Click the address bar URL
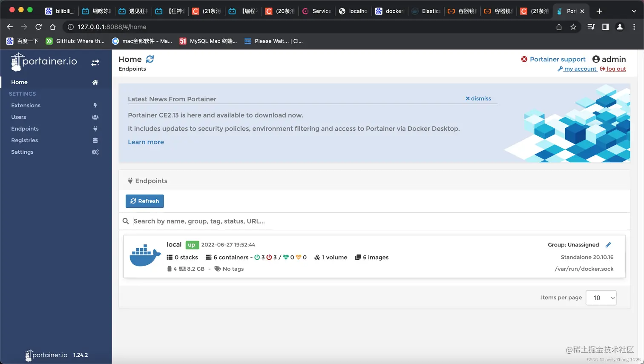This screenshot has height=364, width=644. coord(112,27)
